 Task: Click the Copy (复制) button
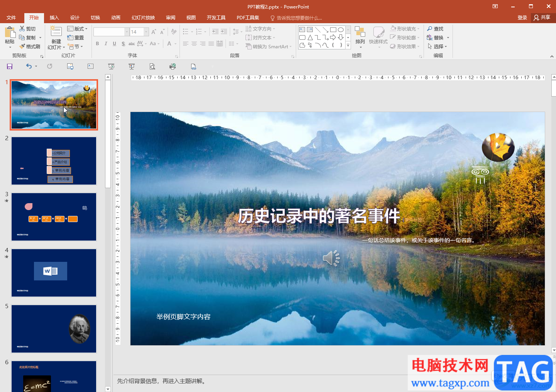(x=27, y=37)
